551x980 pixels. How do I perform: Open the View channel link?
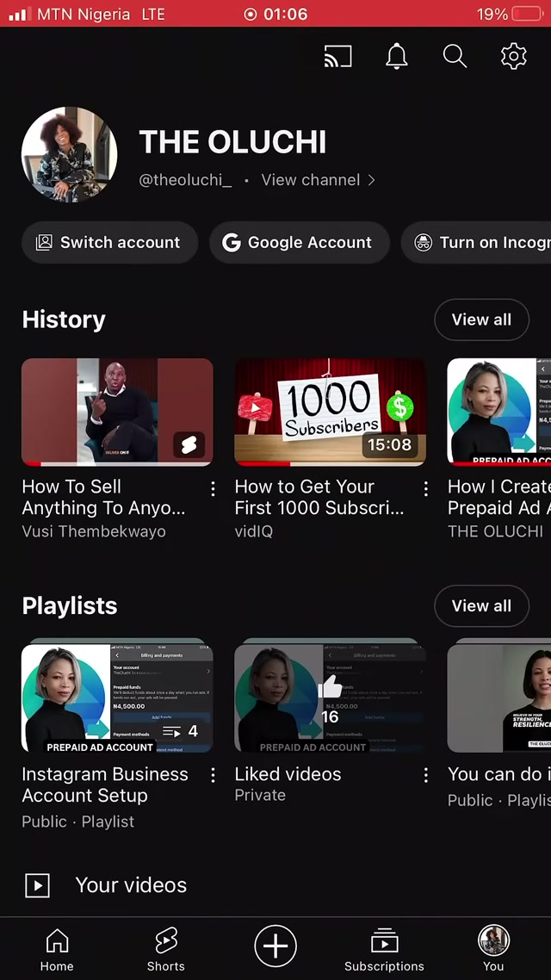[x=318, y=180]
